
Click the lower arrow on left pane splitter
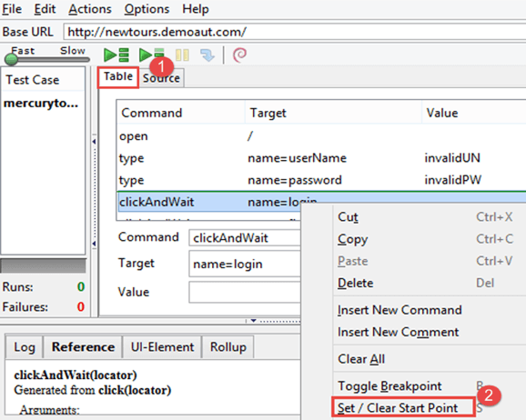point(94,244)
